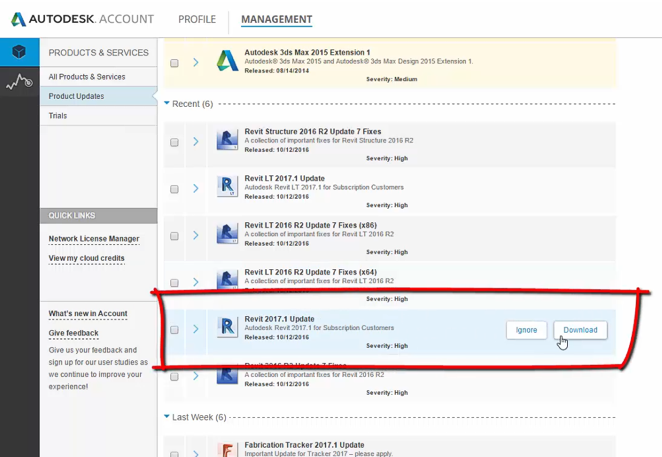Check the Revit Structure 2016 R2 checkbox
Viewport: 662px width, 457px height.
click(174, 142)
